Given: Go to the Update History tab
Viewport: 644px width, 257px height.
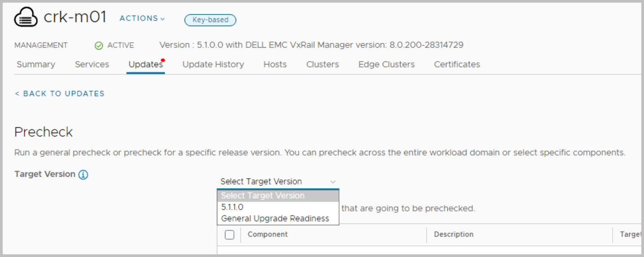Looking at the screenshot, I should pyautogui.click(x=213, y=65).
